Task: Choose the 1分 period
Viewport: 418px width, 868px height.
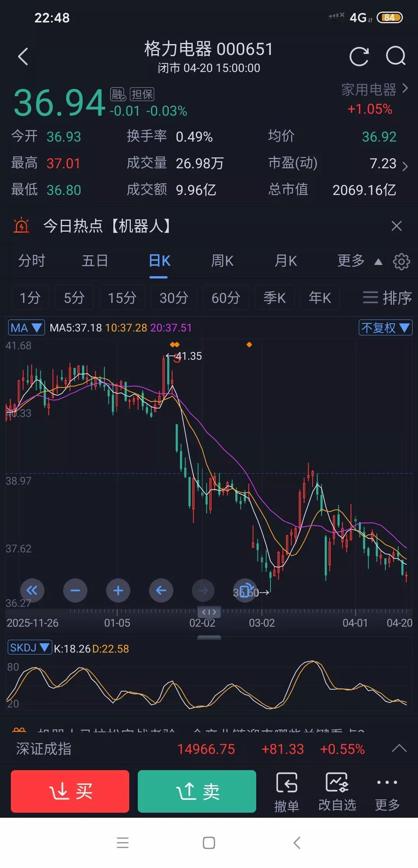Action: pyautogui.click(x=30, y=297)
